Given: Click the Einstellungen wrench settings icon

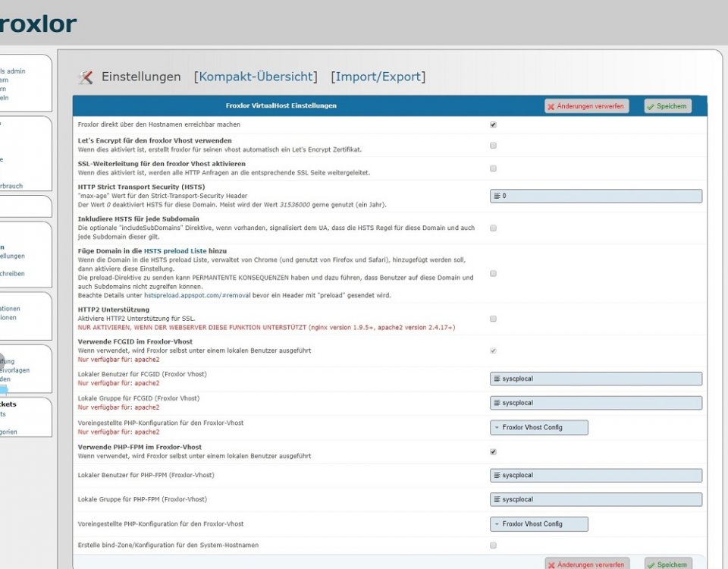Looking at the screenshot, I should pyautogui.click(x=86, y=77).
